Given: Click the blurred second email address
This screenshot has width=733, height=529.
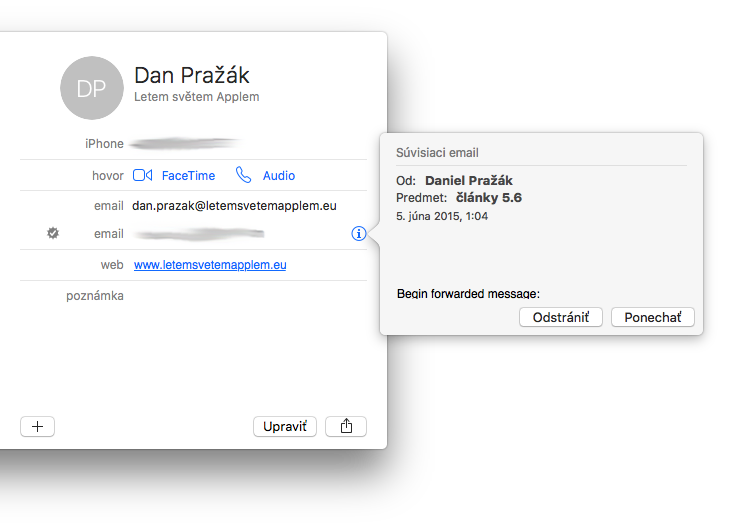Looking at the screenshot, I should pos(198,234).
